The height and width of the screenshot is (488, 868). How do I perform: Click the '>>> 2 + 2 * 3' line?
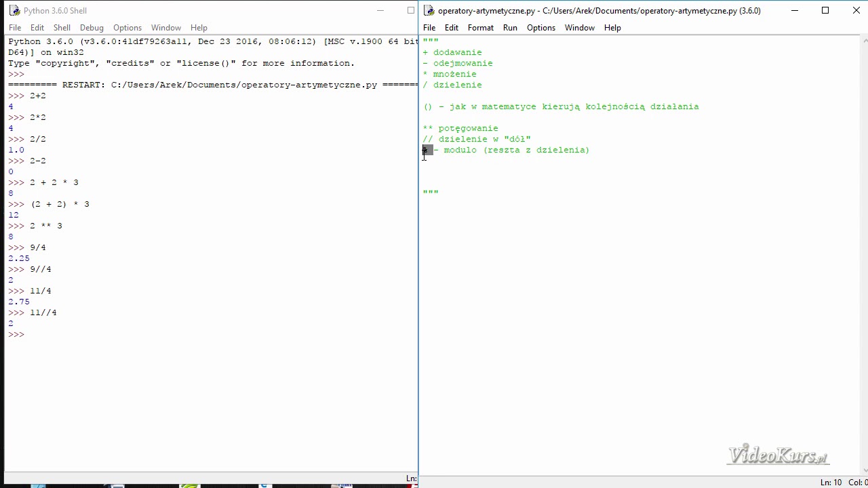pos(43,182)
